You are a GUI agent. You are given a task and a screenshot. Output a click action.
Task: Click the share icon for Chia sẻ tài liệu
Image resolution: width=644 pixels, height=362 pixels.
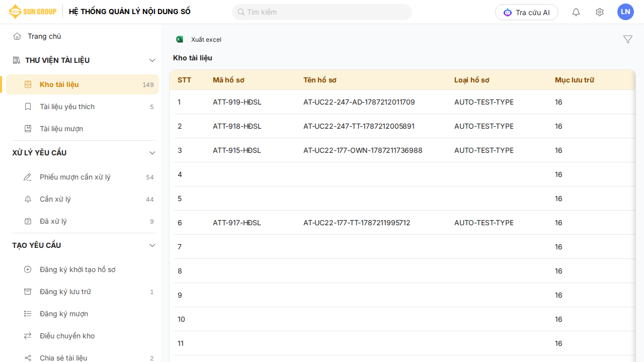click(x=28, y=358)
